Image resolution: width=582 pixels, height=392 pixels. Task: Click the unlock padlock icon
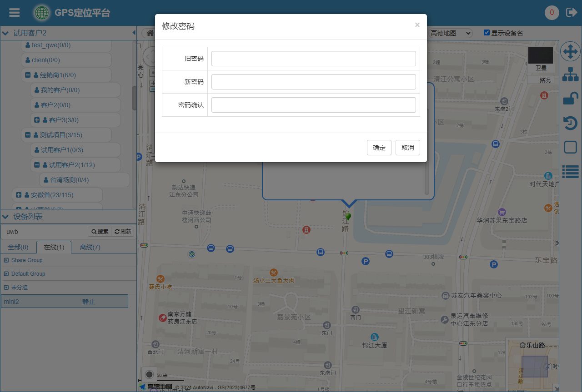point(570,99)
